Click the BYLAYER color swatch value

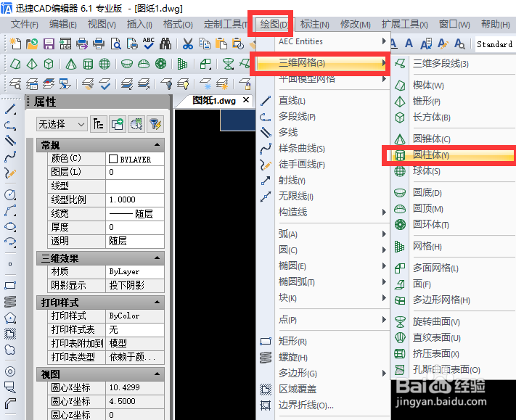135,159
